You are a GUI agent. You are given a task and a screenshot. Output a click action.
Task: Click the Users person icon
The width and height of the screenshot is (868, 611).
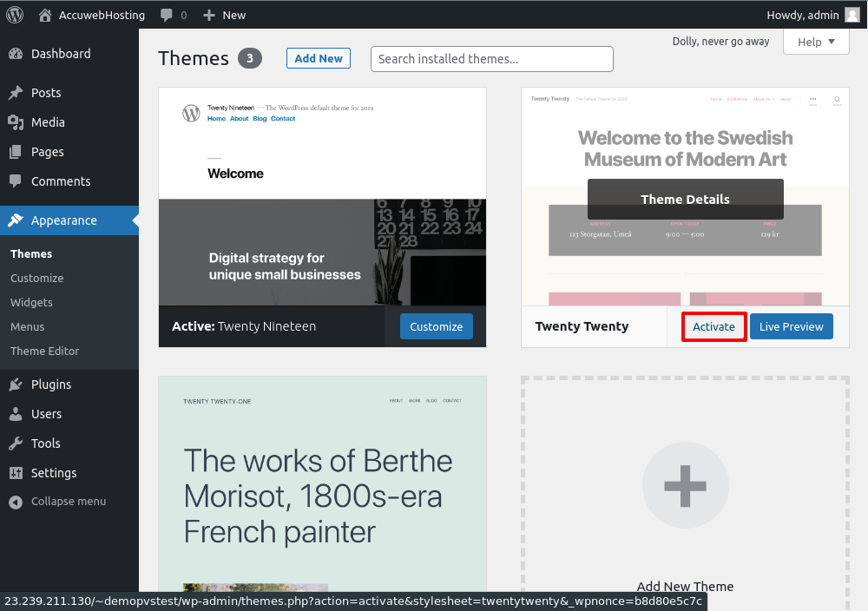16,414
